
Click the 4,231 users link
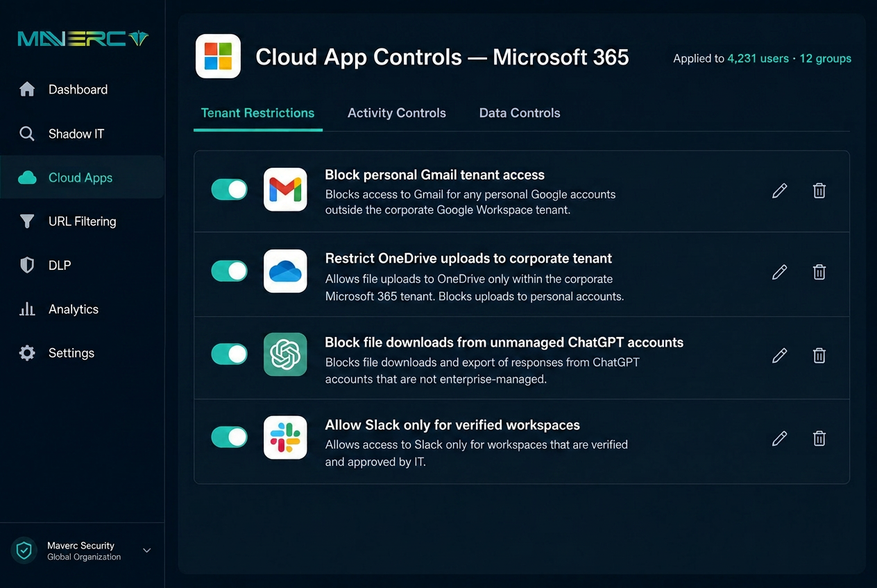point(758,59)
